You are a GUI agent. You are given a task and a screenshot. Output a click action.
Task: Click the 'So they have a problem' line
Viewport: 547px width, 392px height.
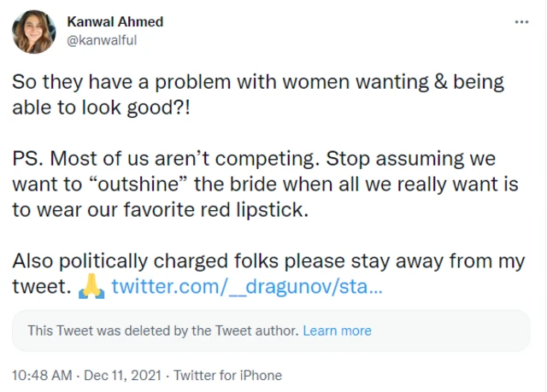click(x=258, y=83)
